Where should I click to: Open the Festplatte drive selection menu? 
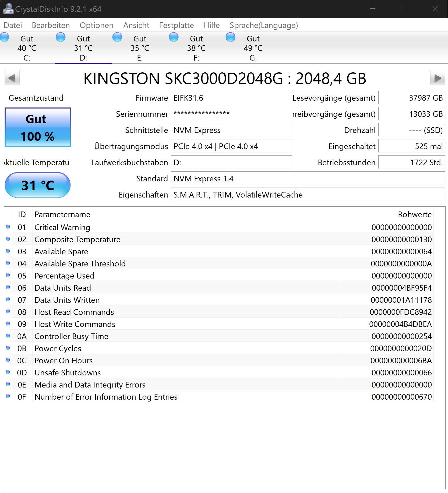click(x=176, y=25)
